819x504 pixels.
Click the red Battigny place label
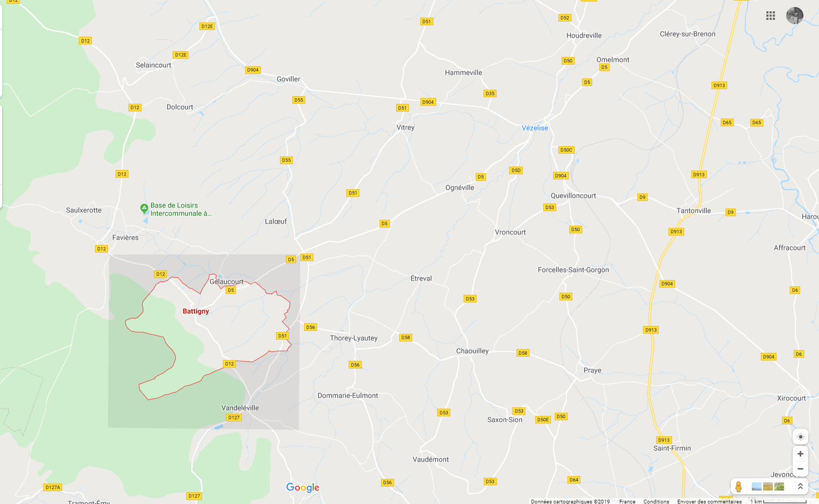[x=196, y=311]
